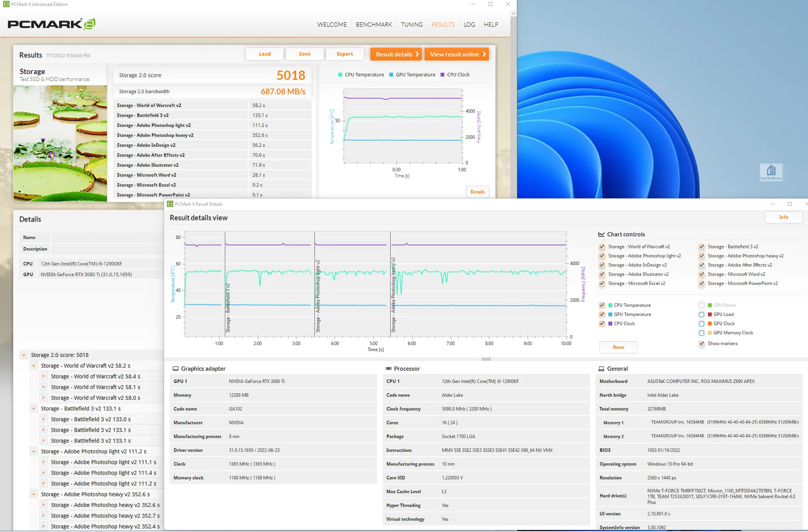
Task: Open the WELCOME tab
Action: point(332,25)
